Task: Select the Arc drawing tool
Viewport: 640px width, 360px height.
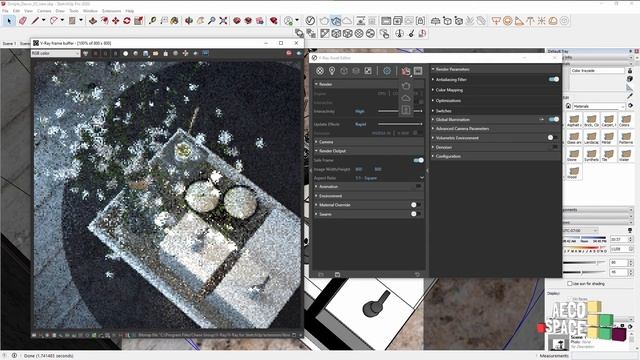Action: [53, 20]
